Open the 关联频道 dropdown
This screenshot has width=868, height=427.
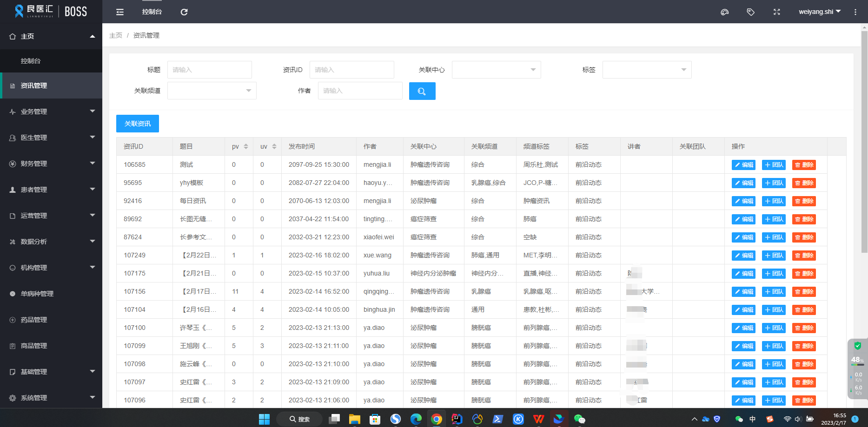pyautogui.click(x=212, y=91)
